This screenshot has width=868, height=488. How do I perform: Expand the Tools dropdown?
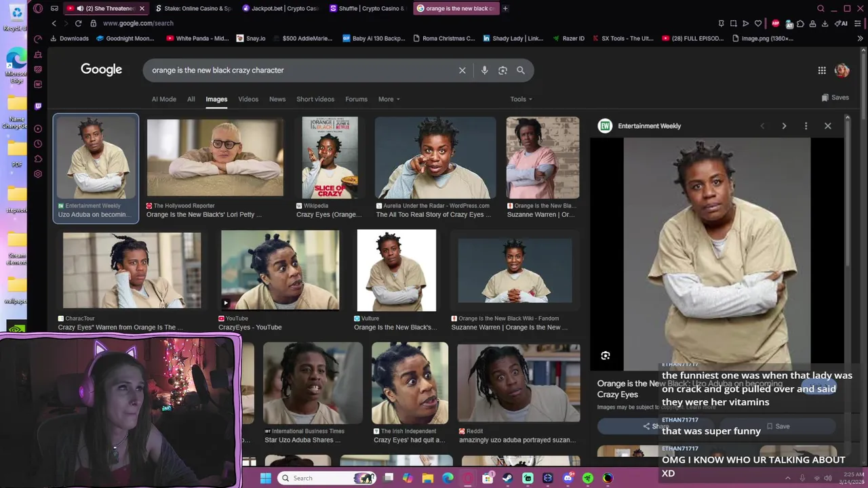tap(521, 99)
